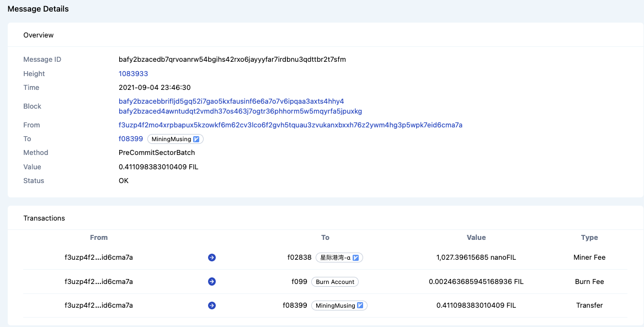Click the Height field label
The image size is (644, 327).
(x=34, y=74)
